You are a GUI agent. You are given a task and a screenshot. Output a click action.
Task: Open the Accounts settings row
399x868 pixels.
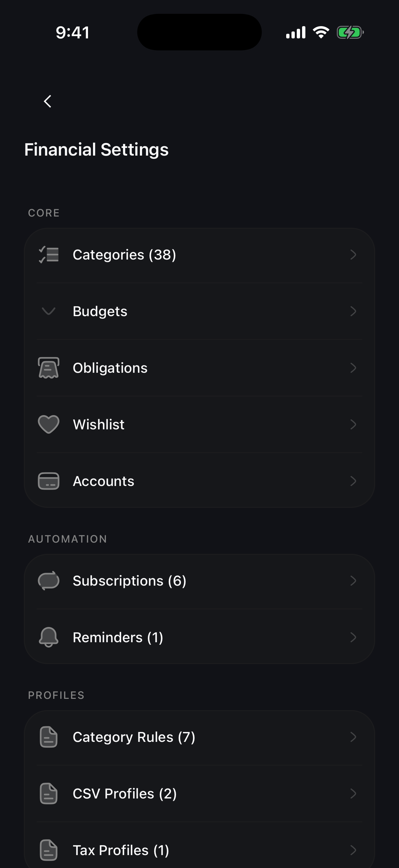click(199, 481)
